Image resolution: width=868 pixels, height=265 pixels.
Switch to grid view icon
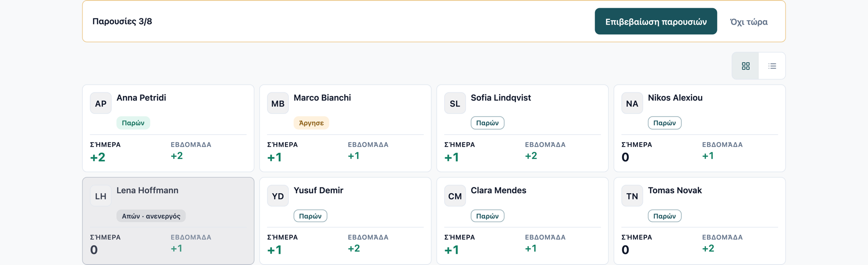click(746, 66)
